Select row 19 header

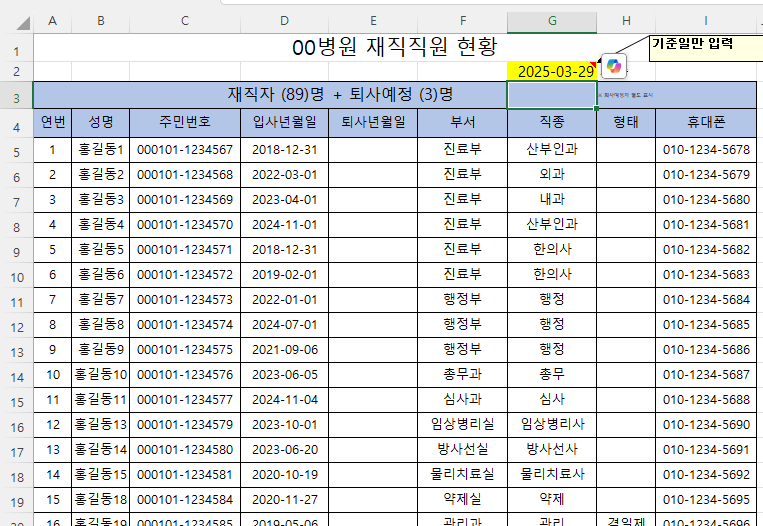click(17, 502)
